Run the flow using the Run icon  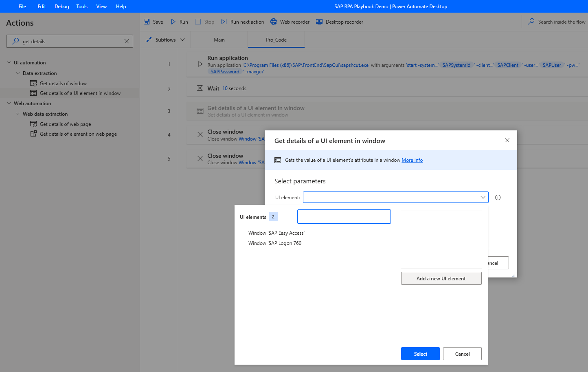click(x=173, y=22)
